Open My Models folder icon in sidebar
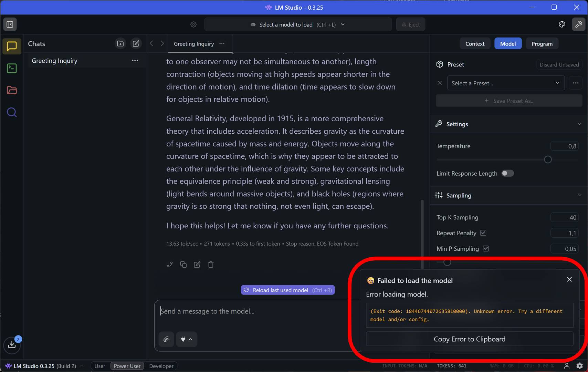The width and height of the screenshot is (588, 372). tap(12, 90)
